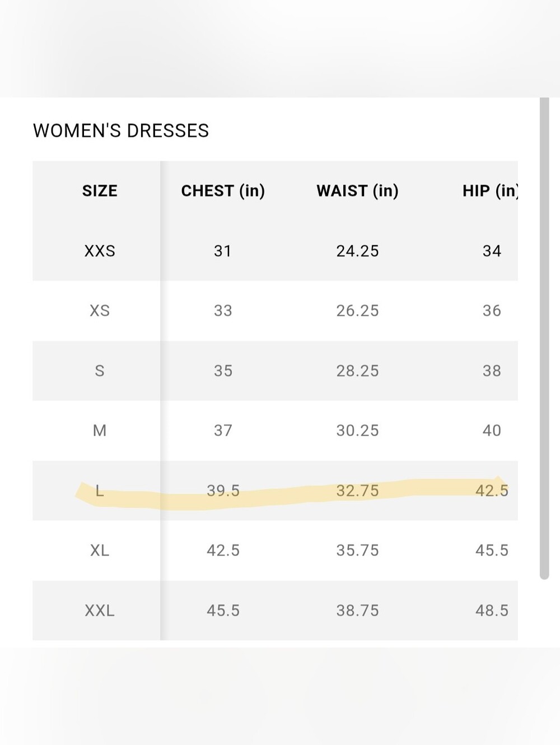Image resolution: width=560 pixels, height=745 pixels.
Task: Click the M size row label
Action: (x=100, y=431)
